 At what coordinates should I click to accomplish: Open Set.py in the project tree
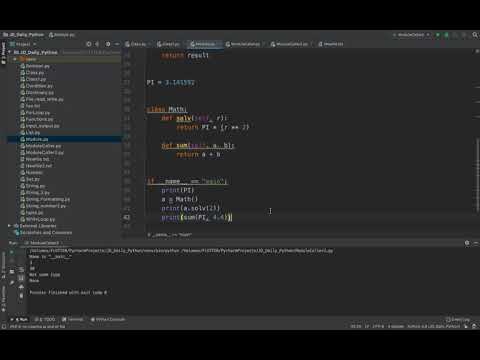pyautogui.click(x=30, y=179)
